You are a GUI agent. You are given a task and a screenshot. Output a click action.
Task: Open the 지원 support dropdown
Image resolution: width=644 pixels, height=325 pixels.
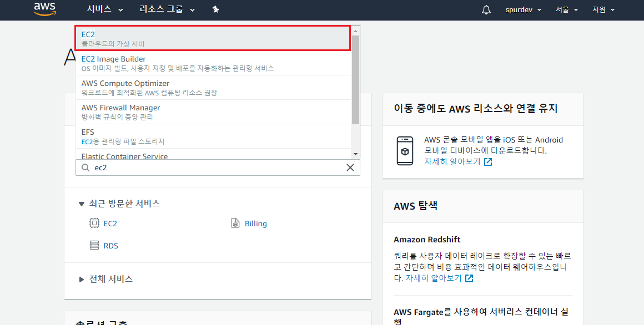[603, 9]
